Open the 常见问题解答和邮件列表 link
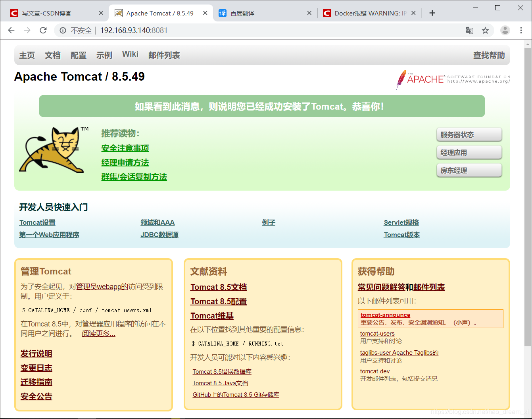This screenshot has width=532, height=419. point(401,287)
